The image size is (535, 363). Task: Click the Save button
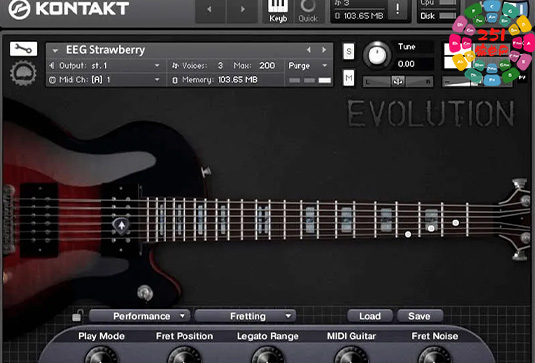pyautogui.click(x=419, y=316)
